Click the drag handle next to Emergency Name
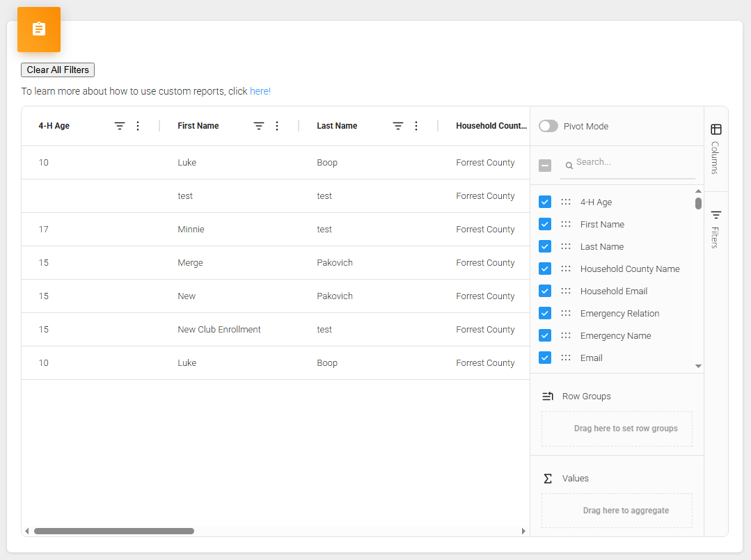The image size is (751, 560). pyautogui.click(x=566, y=335)
